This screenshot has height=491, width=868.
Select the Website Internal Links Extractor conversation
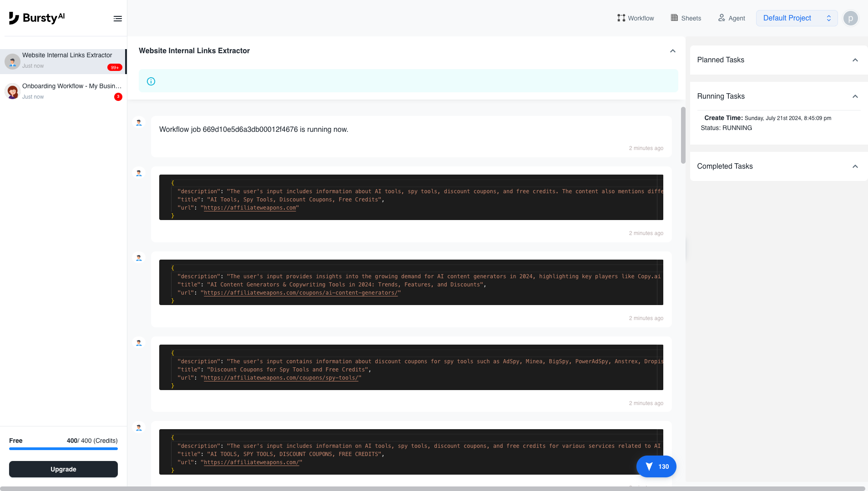click(x=64, y=60)
